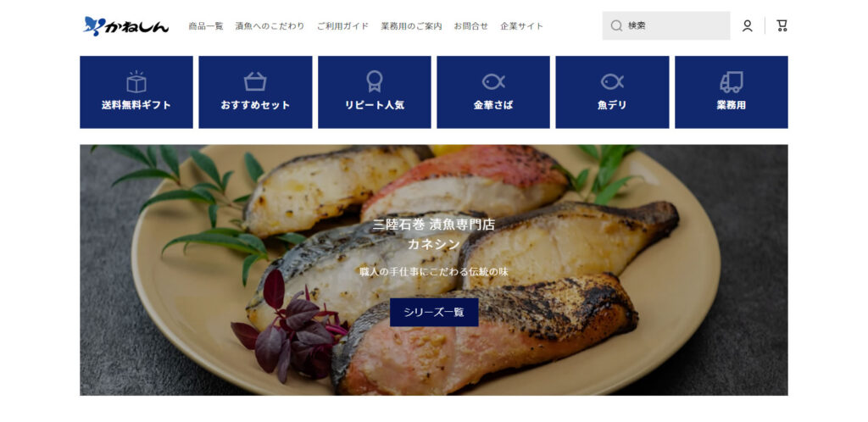Image resolution: width=868 pixels, height=422 pixels.
Task: Click the シリーズ一覧 button
Action: [x=434, y=313]
